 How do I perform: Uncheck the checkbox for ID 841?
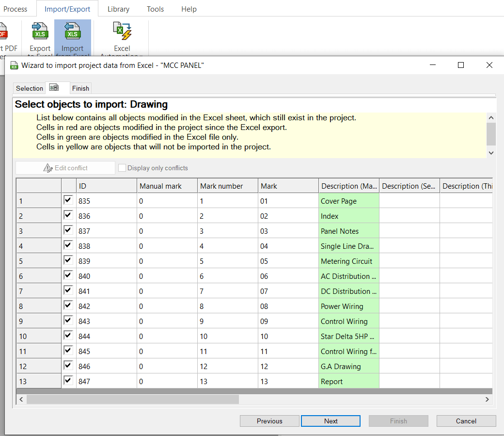pyautogui.click(x=68, y=290)
